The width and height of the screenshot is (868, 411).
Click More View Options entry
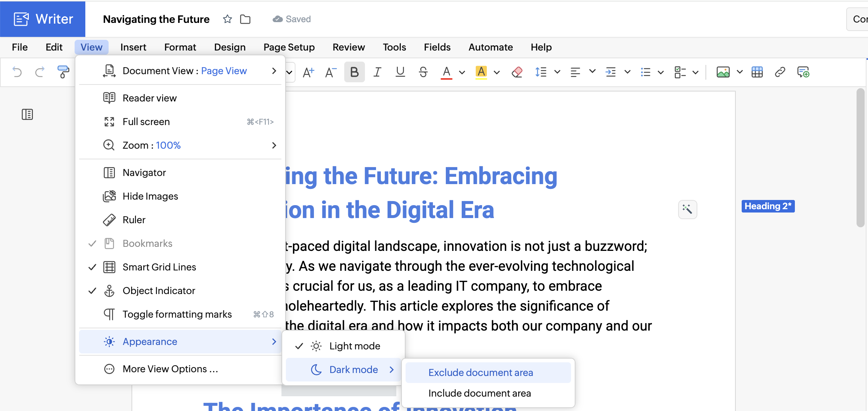[170, 369]
